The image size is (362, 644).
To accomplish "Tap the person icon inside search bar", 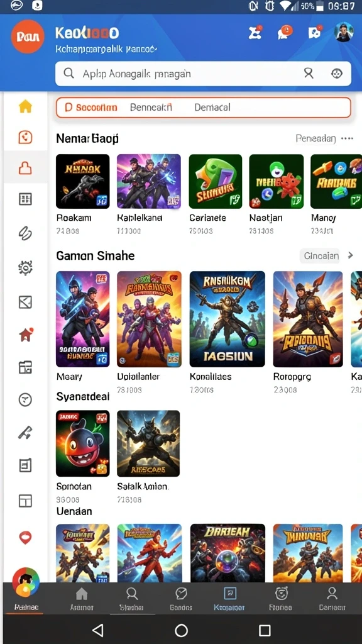I will click(x=308, y=74).
